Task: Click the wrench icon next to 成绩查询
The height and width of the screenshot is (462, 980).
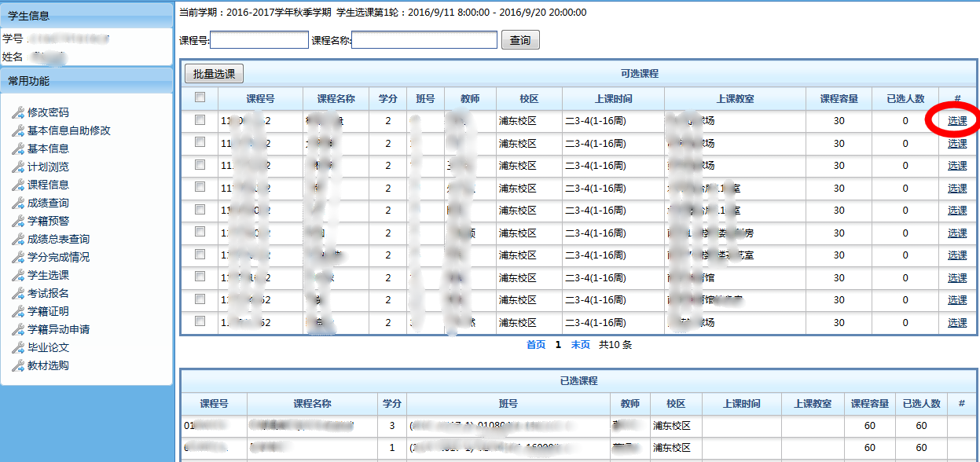Action: click(18, 203)
